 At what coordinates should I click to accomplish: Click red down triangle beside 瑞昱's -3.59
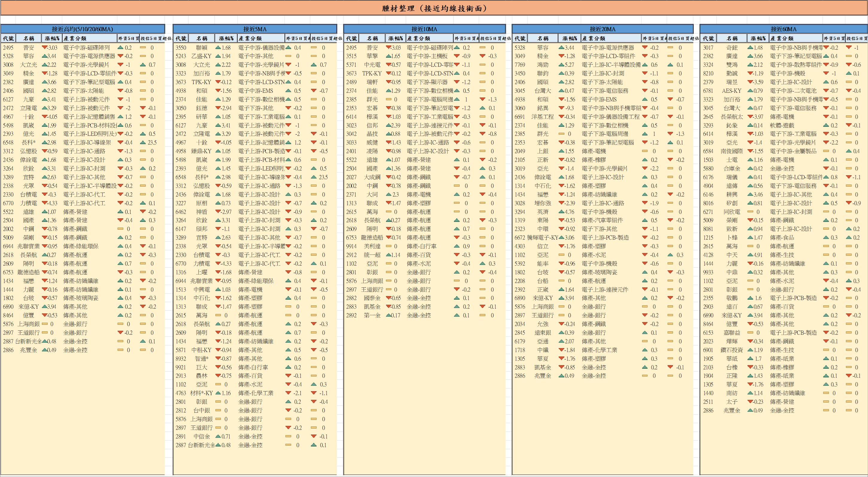pyautogui.click(x=750, y=82)
